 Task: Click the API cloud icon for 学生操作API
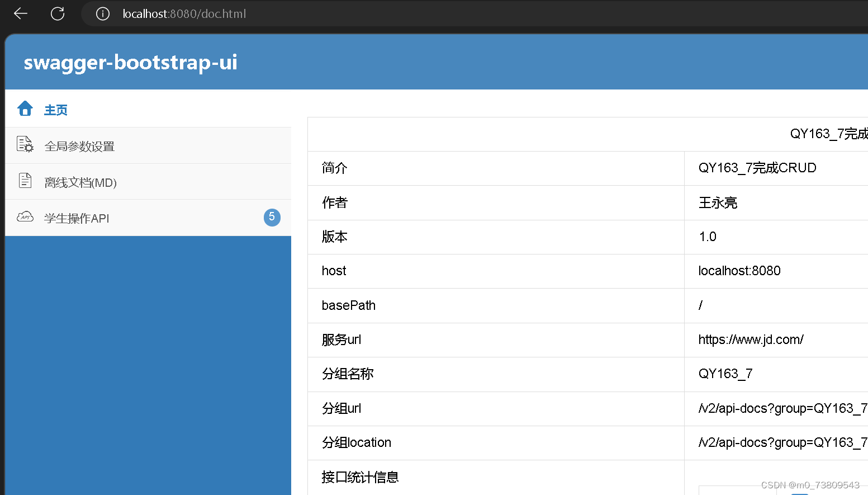[25, 217]
